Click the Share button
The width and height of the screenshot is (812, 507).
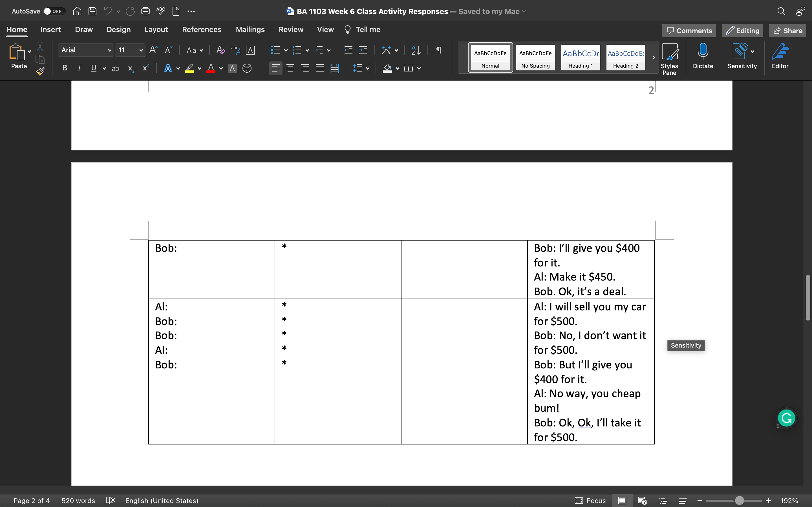pos(787,30)
